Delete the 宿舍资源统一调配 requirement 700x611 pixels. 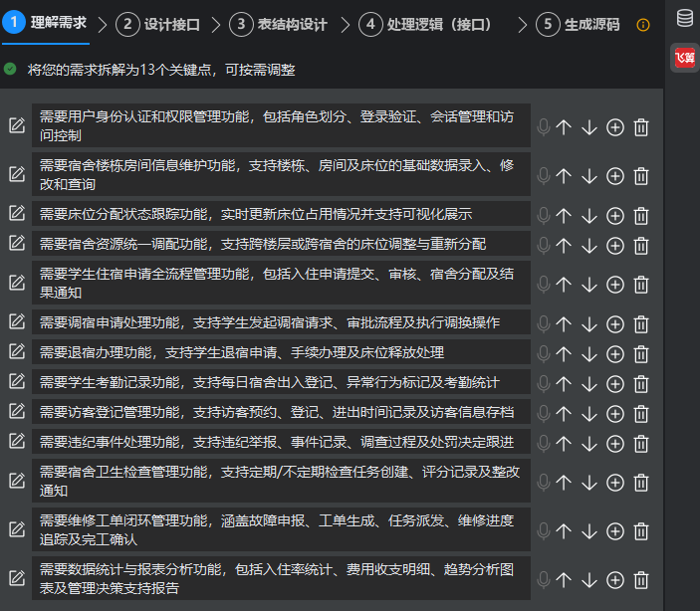click(641, 246)
